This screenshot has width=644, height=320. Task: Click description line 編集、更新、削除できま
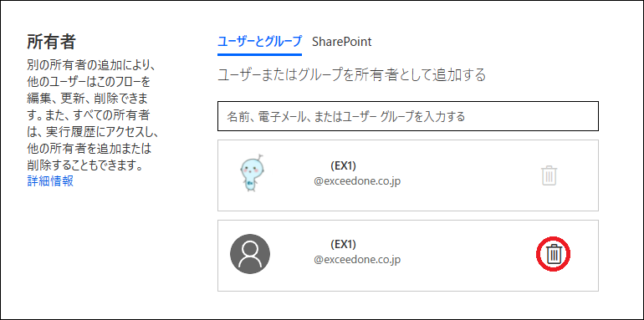coord(88,99)
